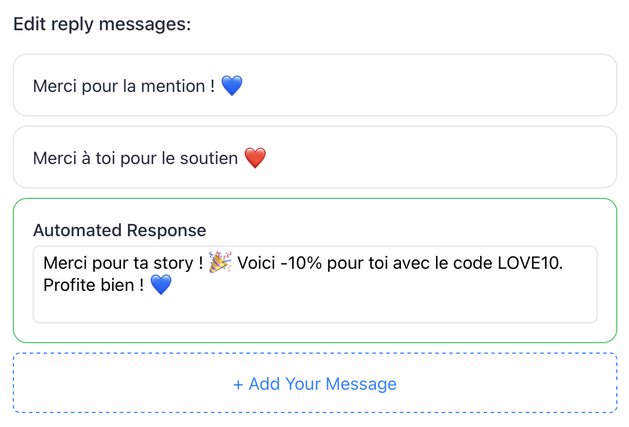
Task: Click the red heart emoji after "soutien"
Action: pos(256,158)
